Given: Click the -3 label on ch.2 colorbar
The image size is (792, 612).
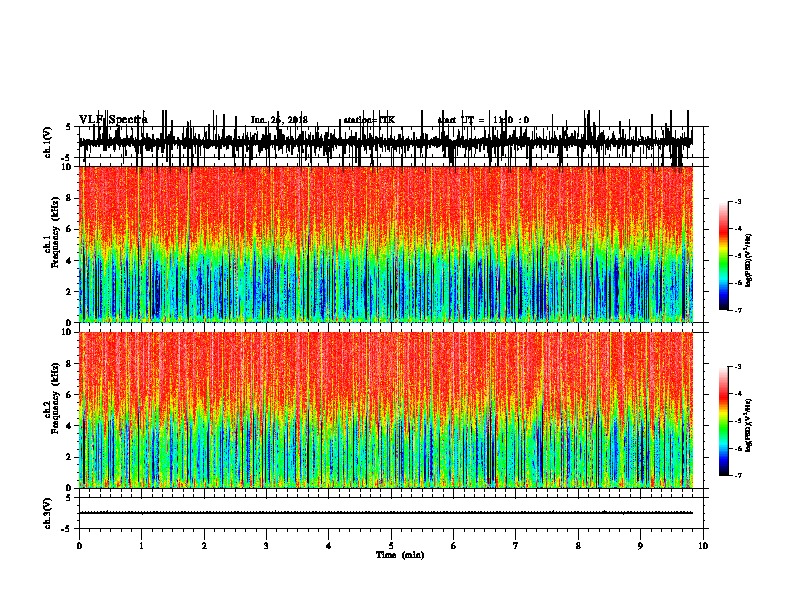Looking at the screenshot, I should [737, 367].
